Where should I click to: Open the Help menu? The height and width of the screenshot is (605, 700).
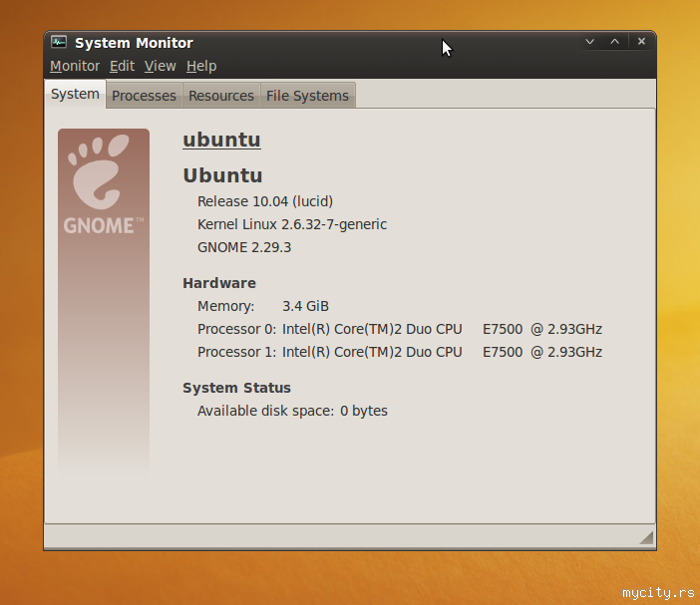tap(201, 66)
